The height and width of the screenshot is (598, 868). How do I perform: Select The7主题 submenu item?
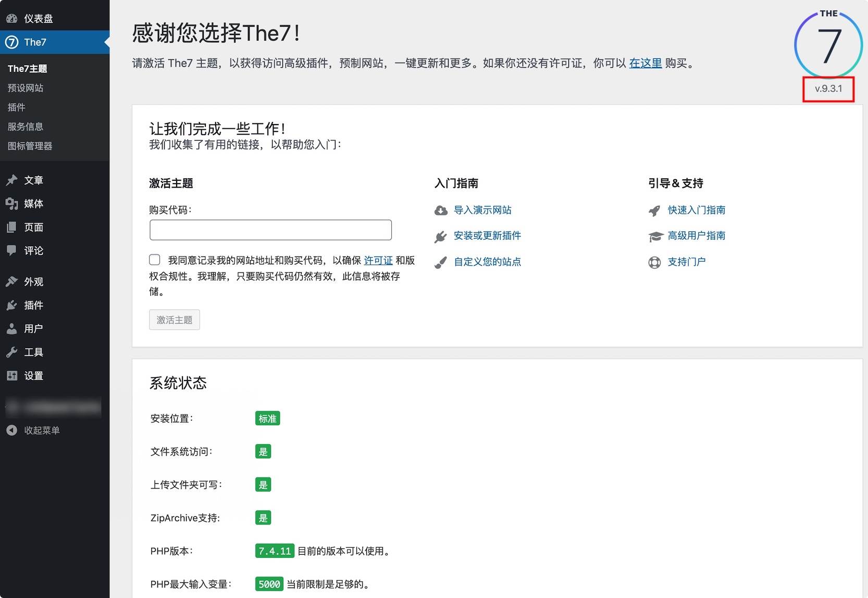pos(28,68)
